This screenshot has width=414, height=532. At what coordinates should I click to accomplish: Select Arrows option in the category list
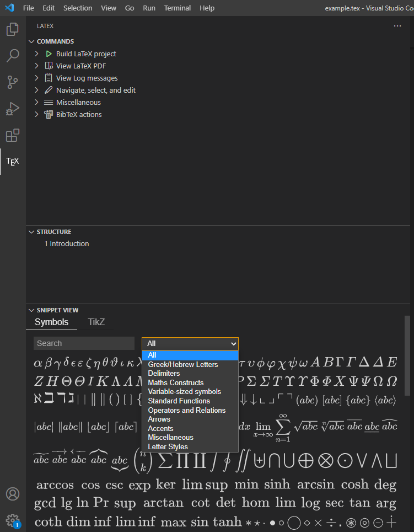[x=159, y=419]
